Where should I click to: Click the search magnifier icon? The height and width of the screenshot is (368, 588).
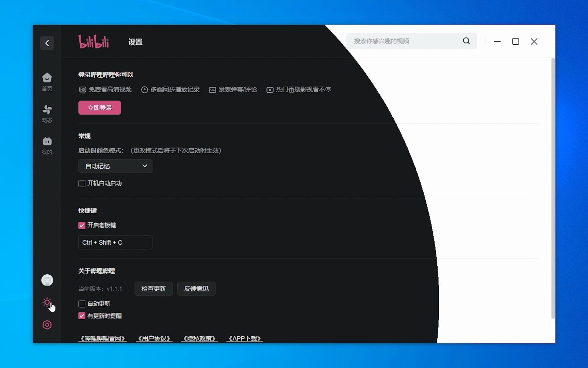(466, 41)
